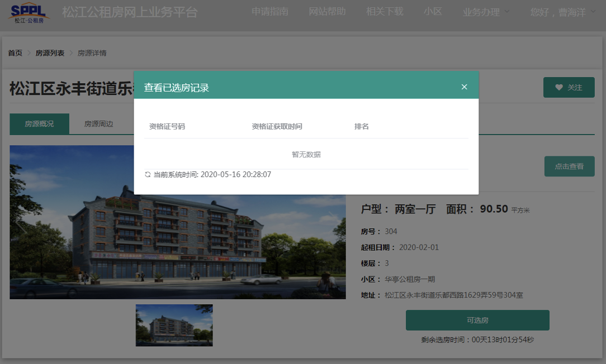Click the 排名 column header
The height and width of the screenshot is (364, 606).
point(362,127)
